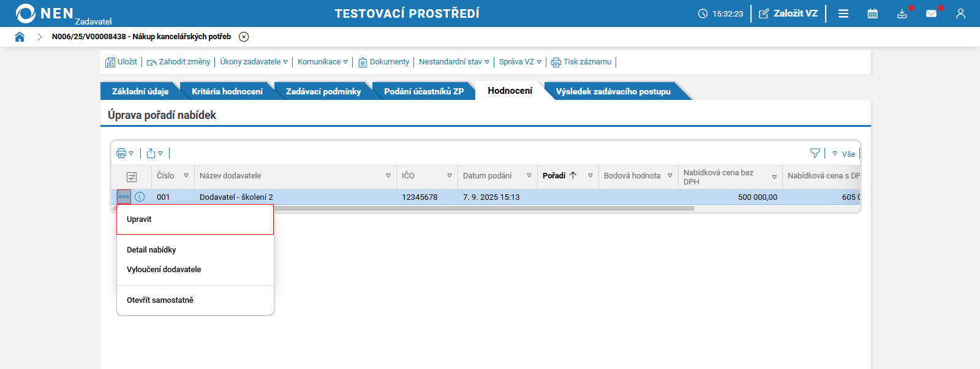Expand Správa VZ dropdown
This screenshot has width=980, height=369.
click(x=520, y=62)
